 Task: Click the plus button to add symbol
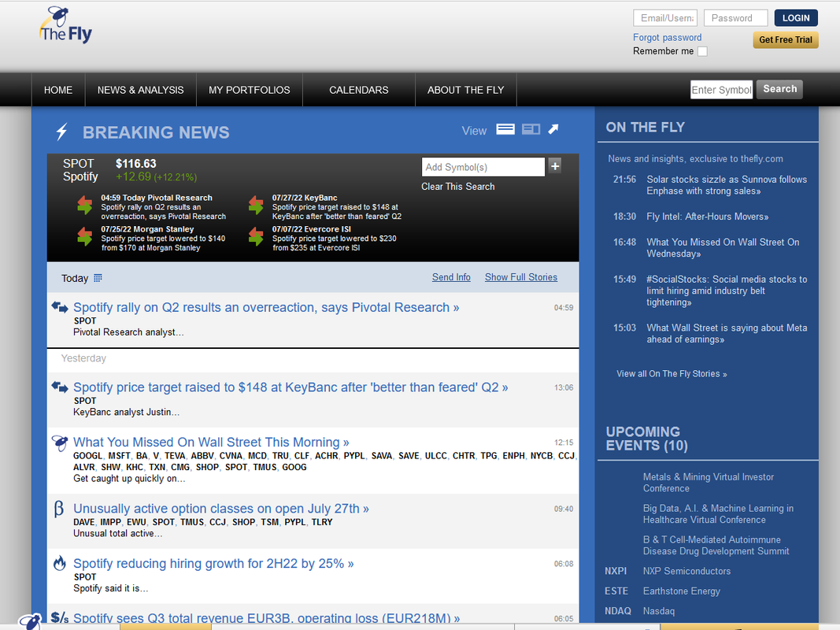555,166
